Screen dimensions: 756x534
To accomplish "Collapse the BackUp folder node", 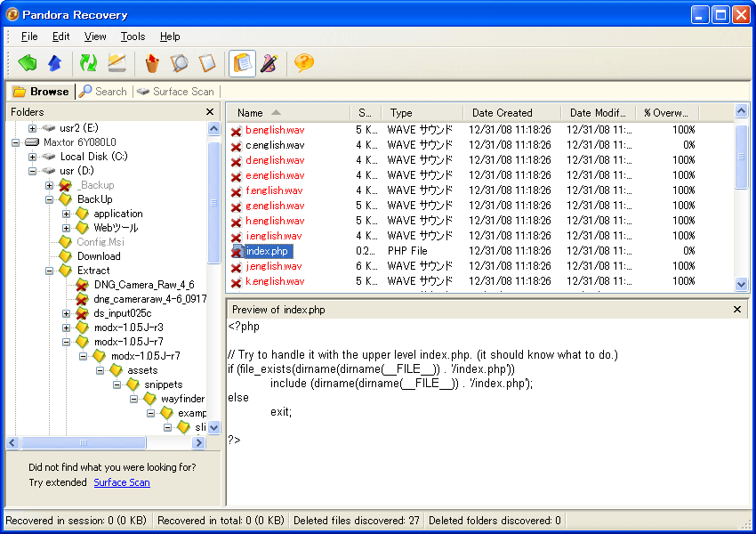I will (x=49, y=199).
